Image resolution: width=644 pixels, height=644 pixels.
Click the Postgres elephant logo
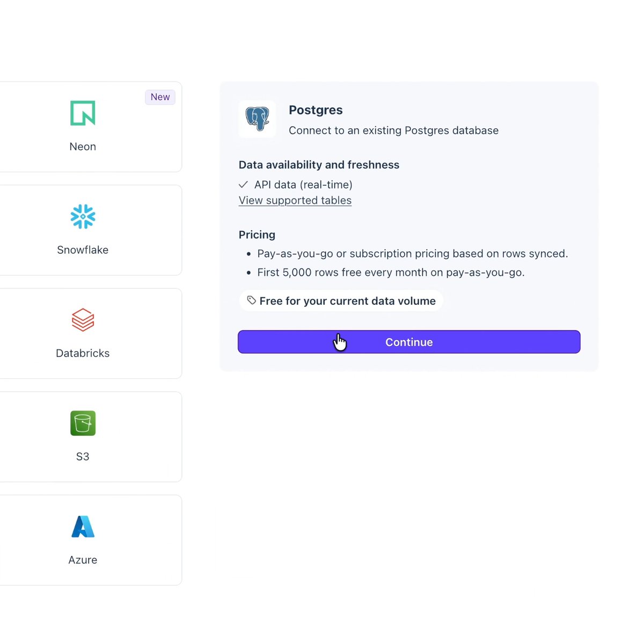(x=257, y=119)
